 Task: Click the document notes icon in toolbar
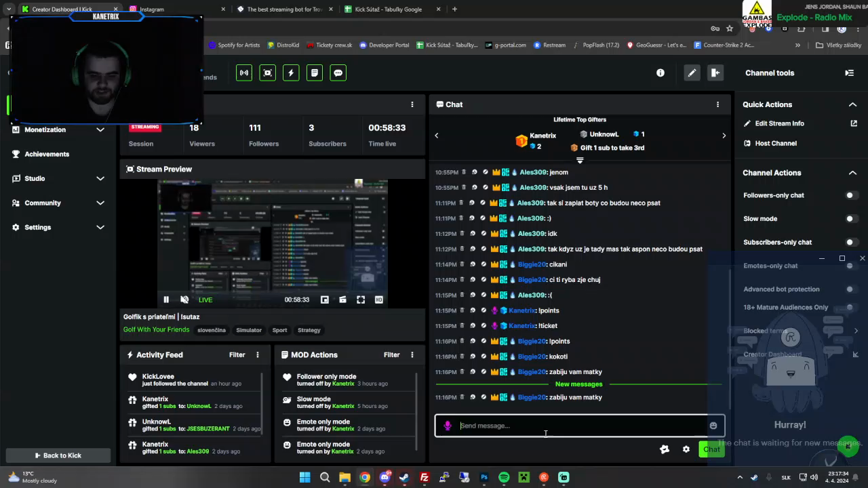tap(314, 73)
